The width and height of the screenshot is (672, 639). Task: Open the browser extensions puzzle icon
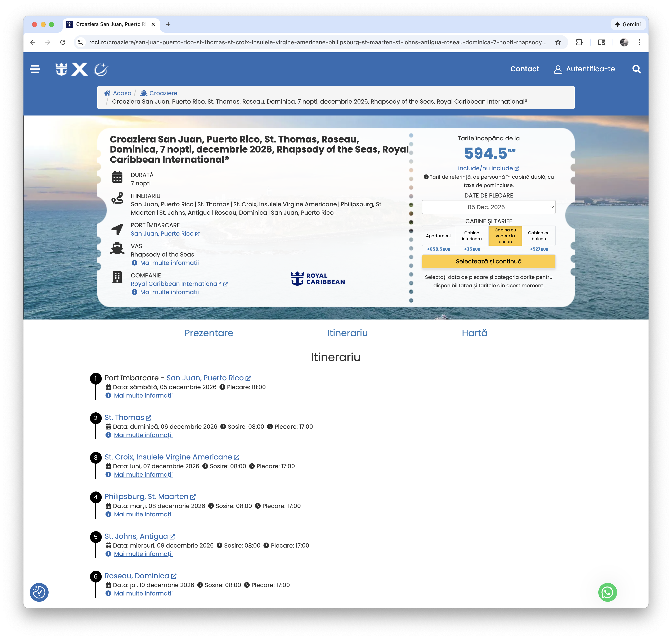pos(579,42)
